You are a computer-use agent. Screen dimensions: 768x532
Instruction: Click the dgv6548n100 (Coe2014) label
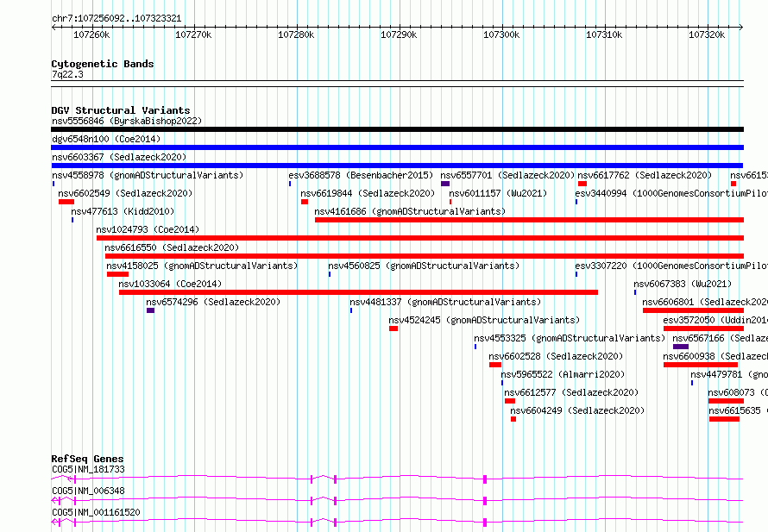(x=106, y=139)
